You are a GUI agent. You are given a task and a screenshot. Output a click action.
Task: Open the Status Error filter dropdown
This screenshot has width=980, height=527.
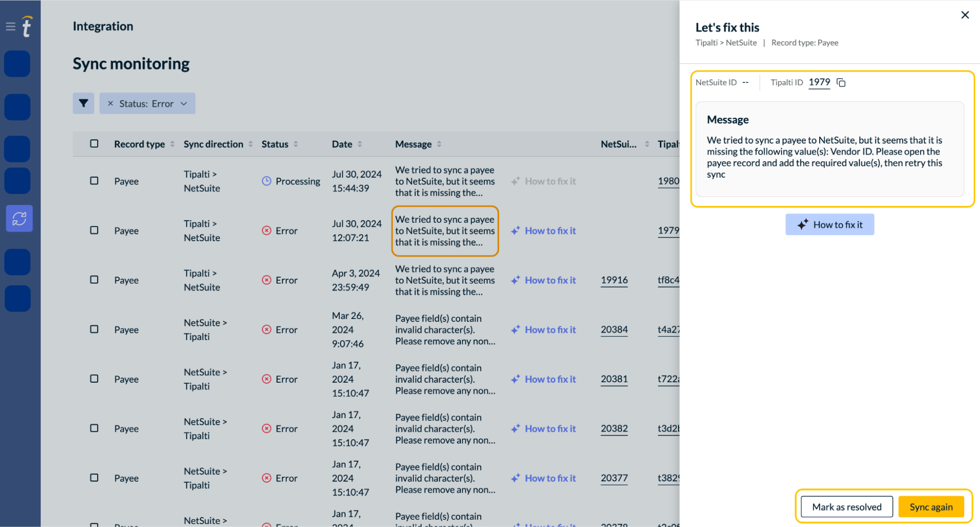point(184,103)
